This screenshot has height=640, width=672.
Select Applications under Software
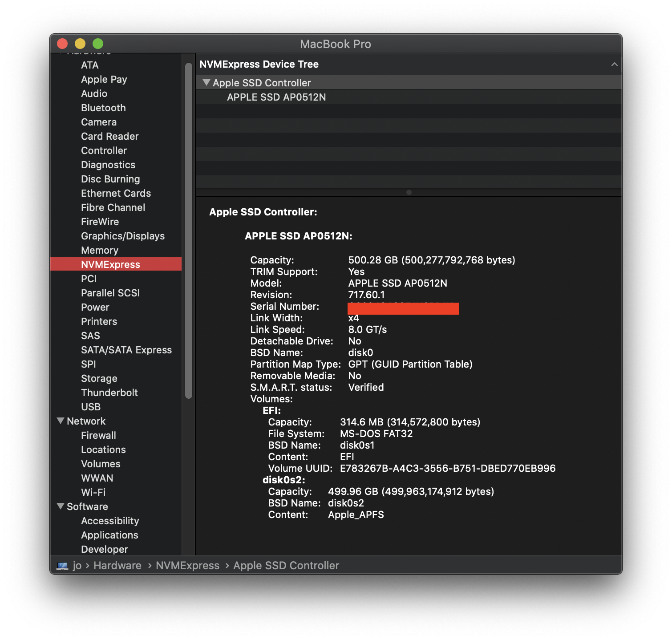[x=109, y=535]
